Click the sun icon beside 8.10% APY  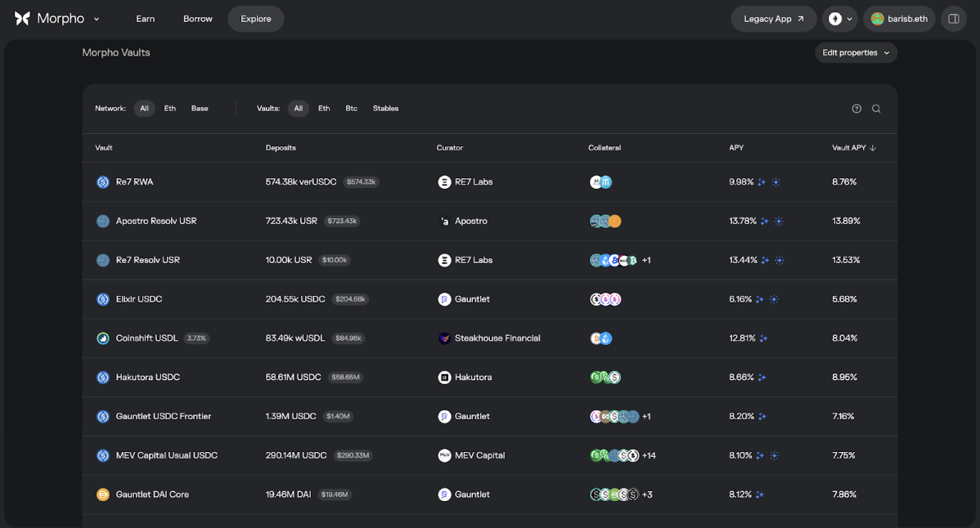tap(775, 455)
